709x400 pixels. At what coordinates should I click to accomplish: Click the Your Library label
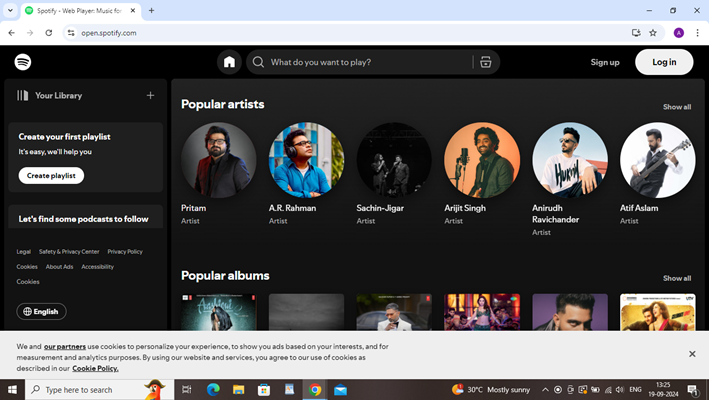pyautogui.click(x=59, y=95)
